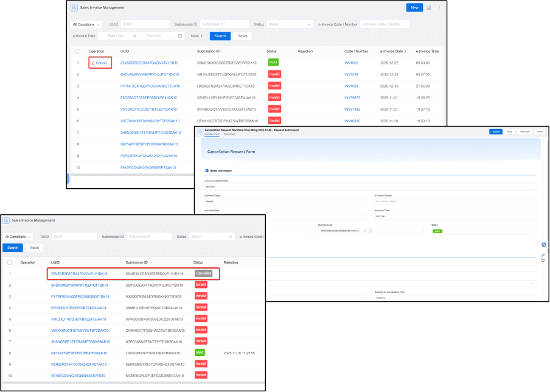Click the Cancellation Request workflow icon
Screen dimensions: 550x392
click(200, 131)
